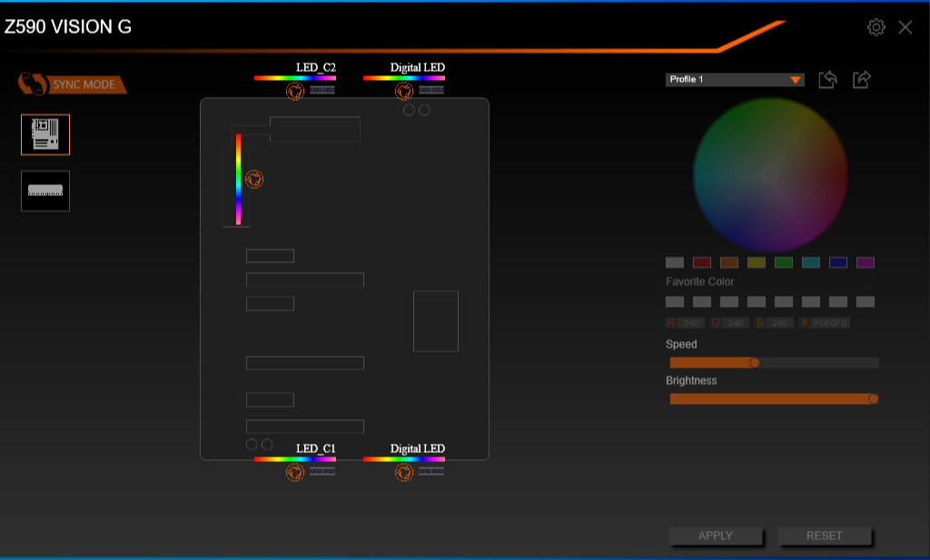
Task: Choose the blue preset color swatch
Action: click(838, 262)
